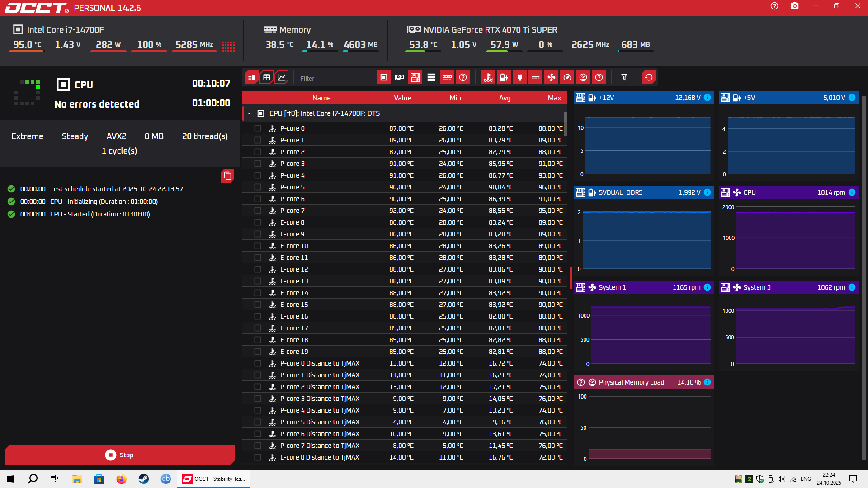The image size is (868, 488).
Task: Toggle the temperature sensors filter icon
Action: tap(488, 77)
